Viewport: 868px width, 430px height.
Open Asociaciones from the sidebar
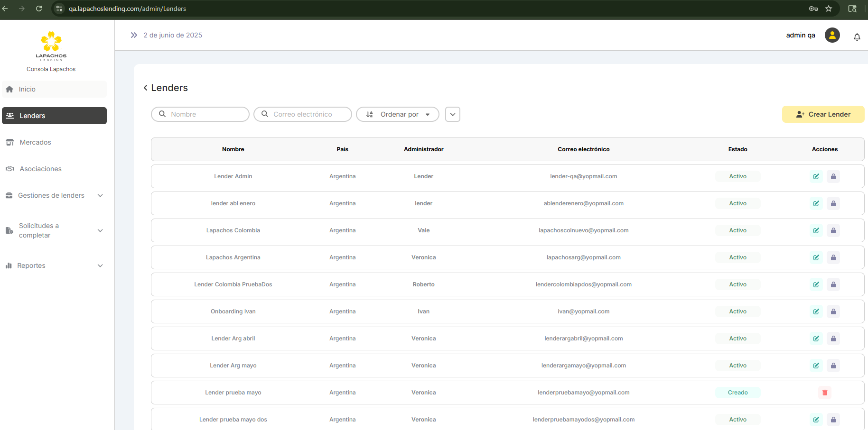point(40,169)
